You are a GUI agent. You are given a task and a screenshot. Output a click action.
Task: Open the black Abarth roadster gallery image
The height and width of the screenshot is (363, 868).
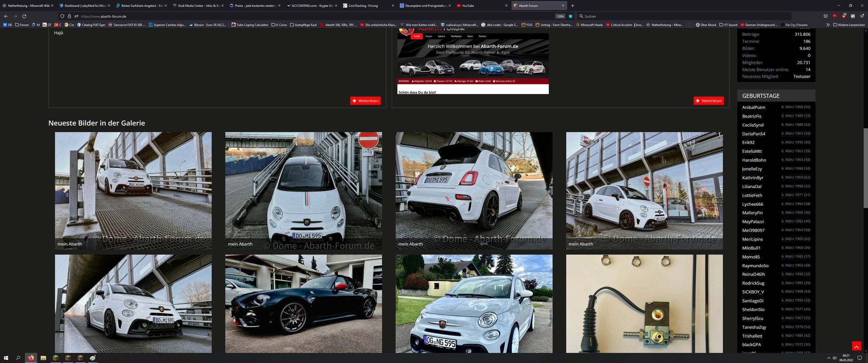(303, 303)
